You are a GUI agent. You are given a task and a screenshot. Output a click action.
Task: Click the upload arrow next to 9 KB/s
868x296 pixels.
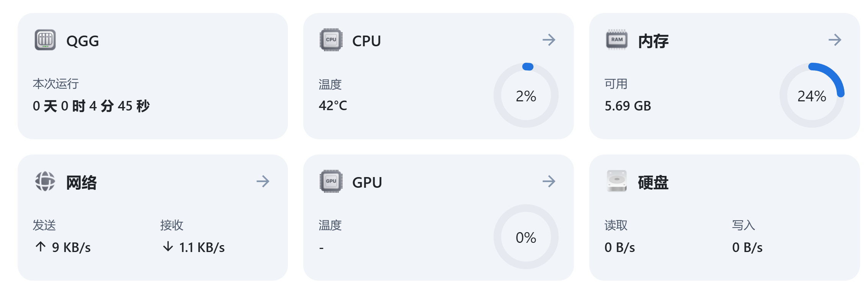pos(41,247)
